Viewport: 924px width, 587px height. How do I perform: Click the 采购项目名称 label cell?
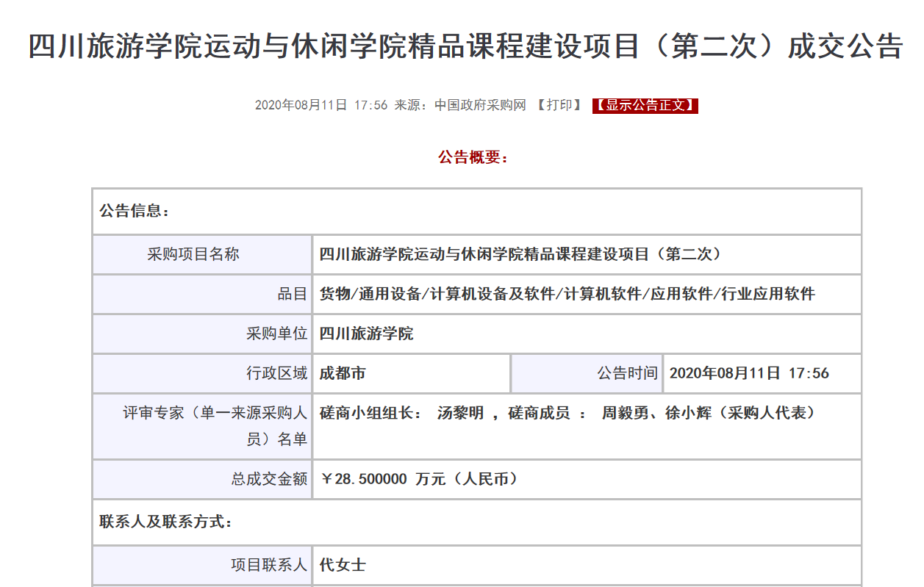tap(202, 254)
